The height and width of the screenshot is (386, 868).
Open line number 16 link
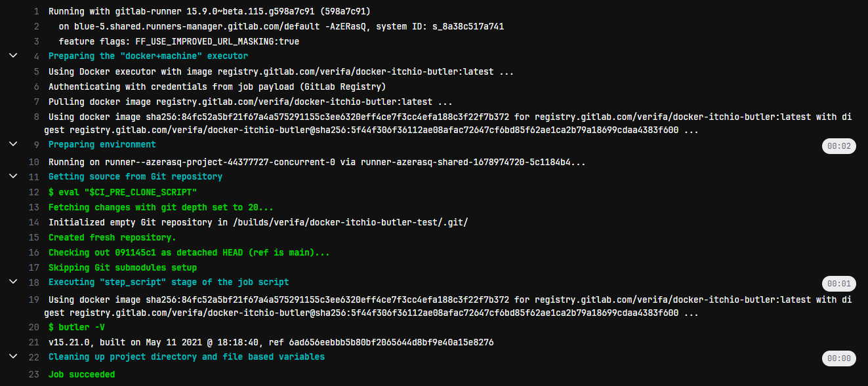click(34, 252)
